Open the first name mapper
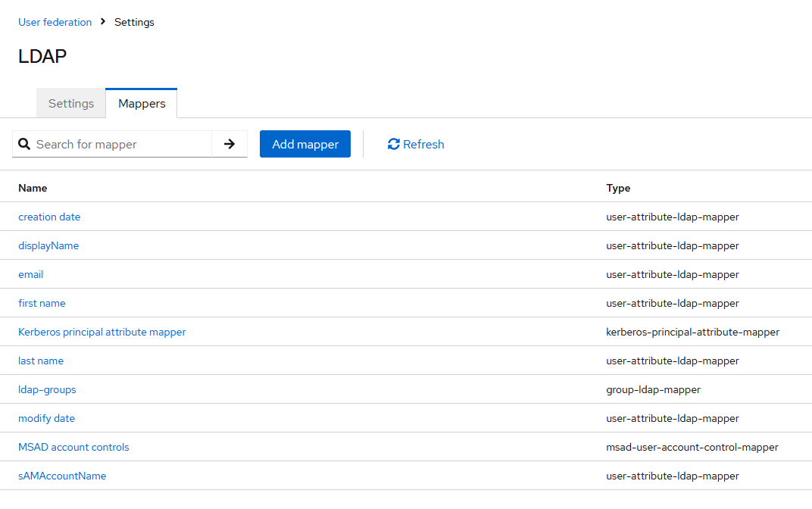The width and height of the screenshot is (812, 509). [x=42, y=303]
